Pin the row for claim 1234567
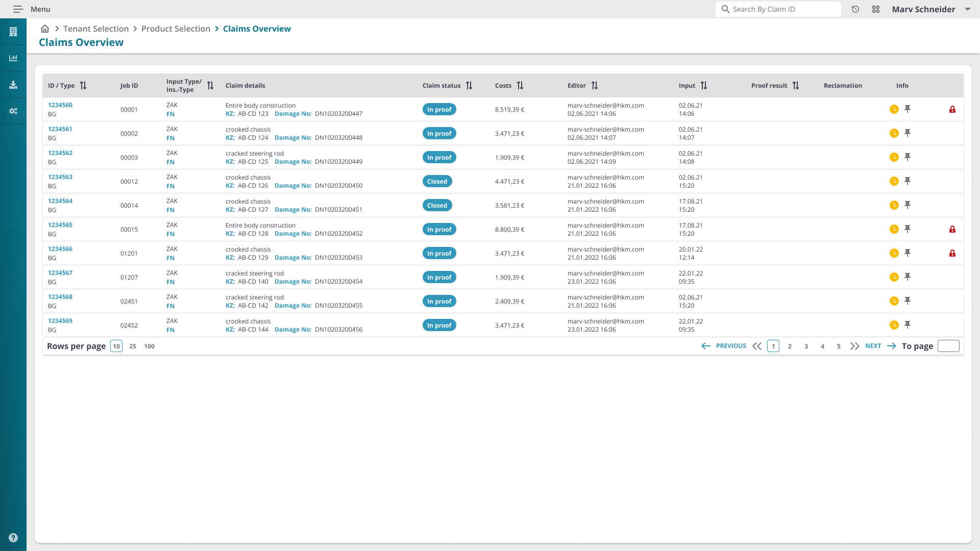The height and width of the screenshot is (551, 980). pyautogui.click(x=908, y=277)
